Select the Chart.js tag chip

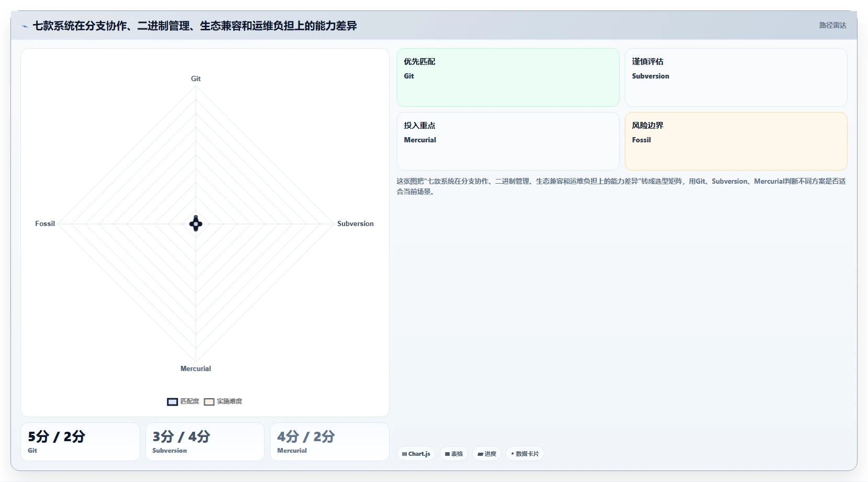(x=416, y=454)
